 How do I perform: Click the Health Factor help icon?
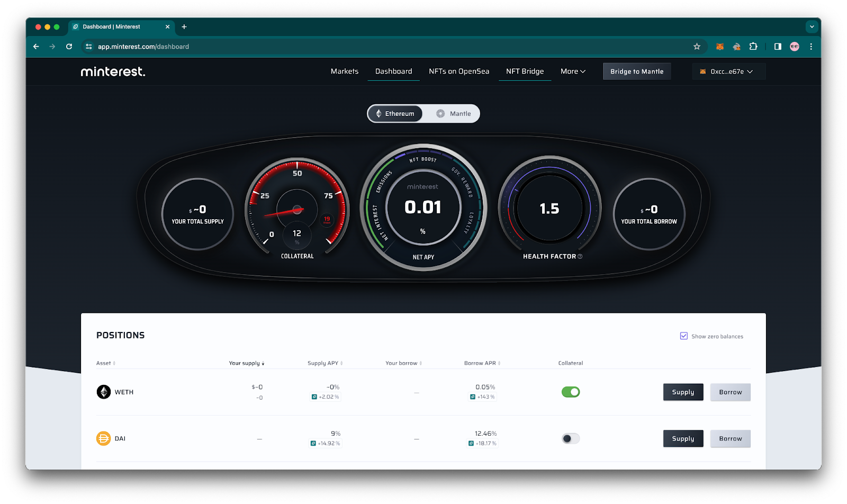[x=580, y=257]
